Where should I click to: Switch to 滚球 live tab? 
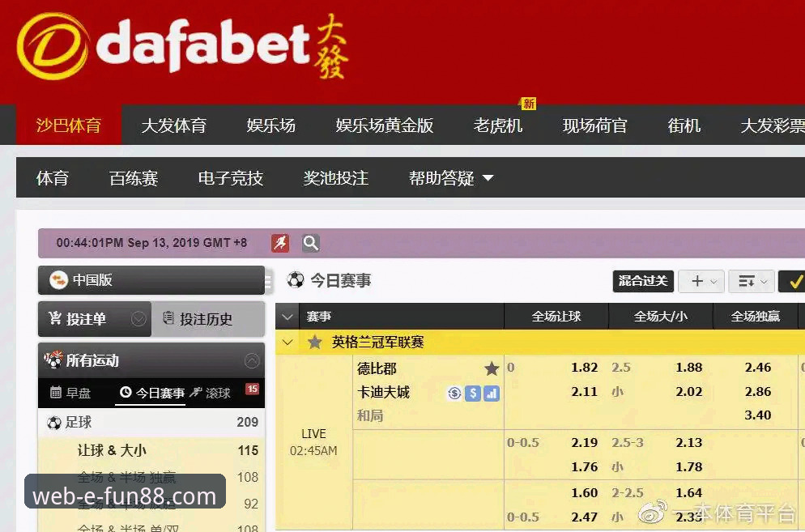point(210,394)
